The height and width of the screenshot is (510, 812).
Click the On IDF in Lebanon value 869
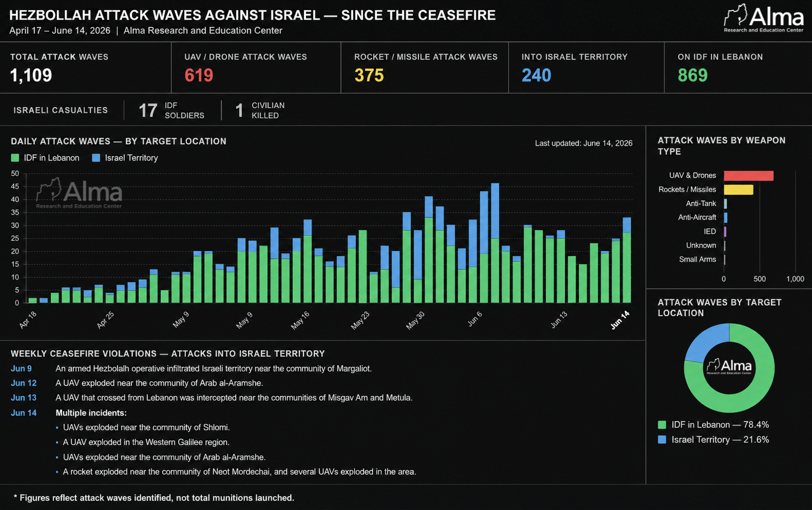692,75
